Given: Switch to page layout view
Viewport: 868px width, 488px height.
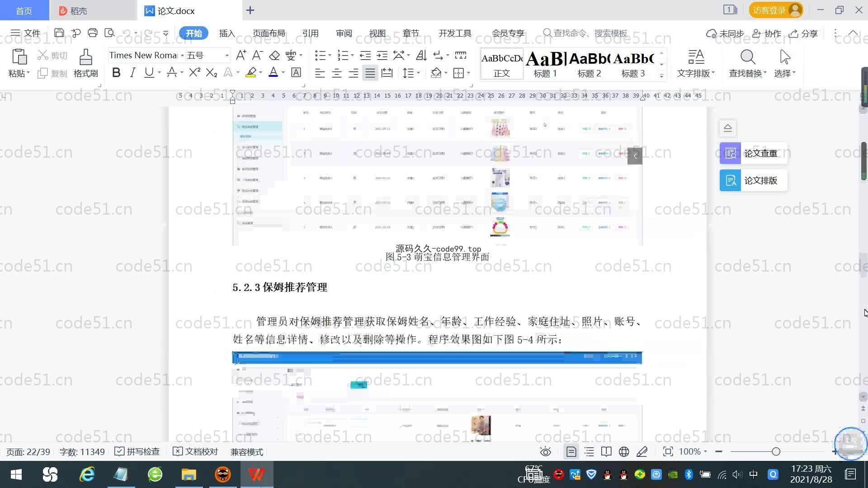Looking at the screenshot, I should coord(571,451).
